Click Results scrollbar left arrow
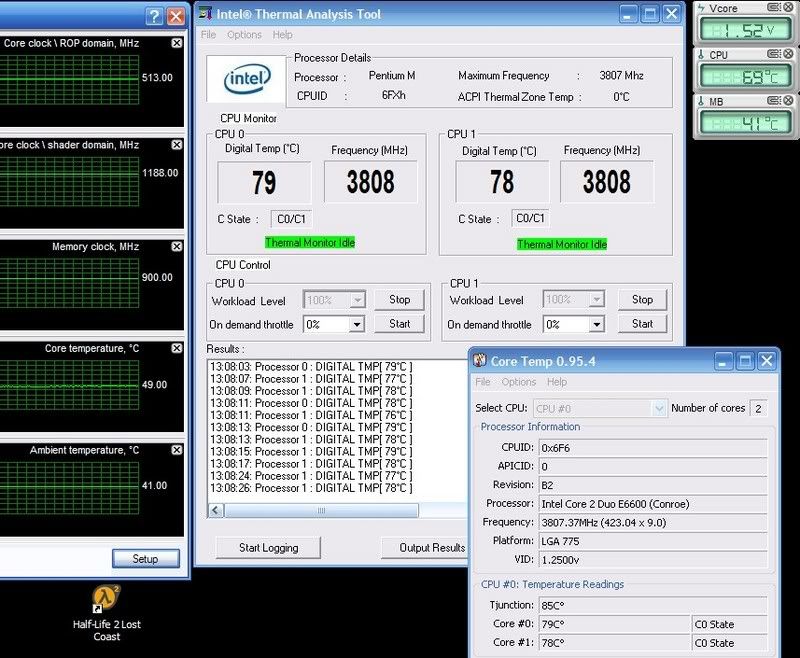Screen dimensions: 800x658 pyautogui.click(x=216, y=510)
